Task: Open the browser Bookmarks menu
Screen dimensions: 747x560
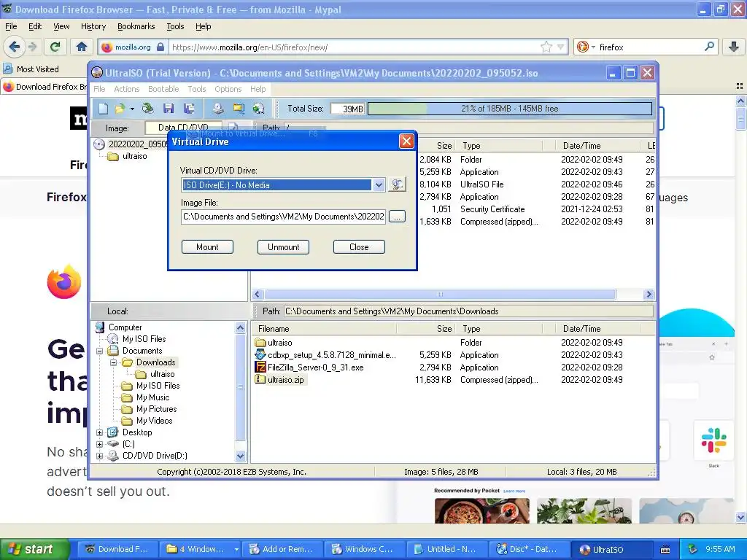Action: (x=136, y=26)
